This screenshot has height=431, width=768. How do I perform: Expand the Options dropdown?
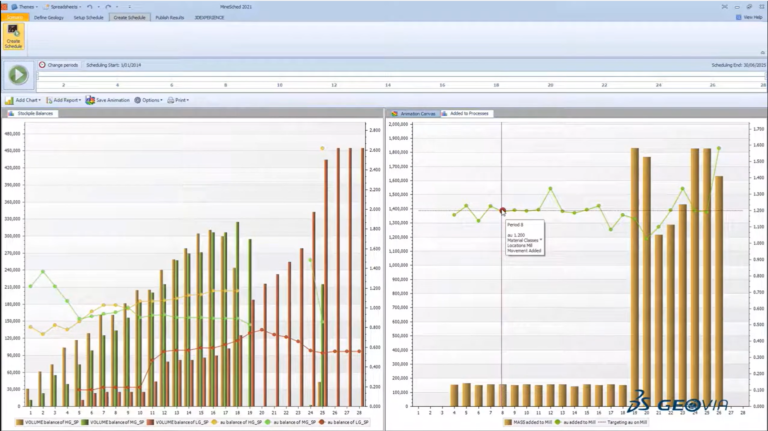tap(148, 100)
